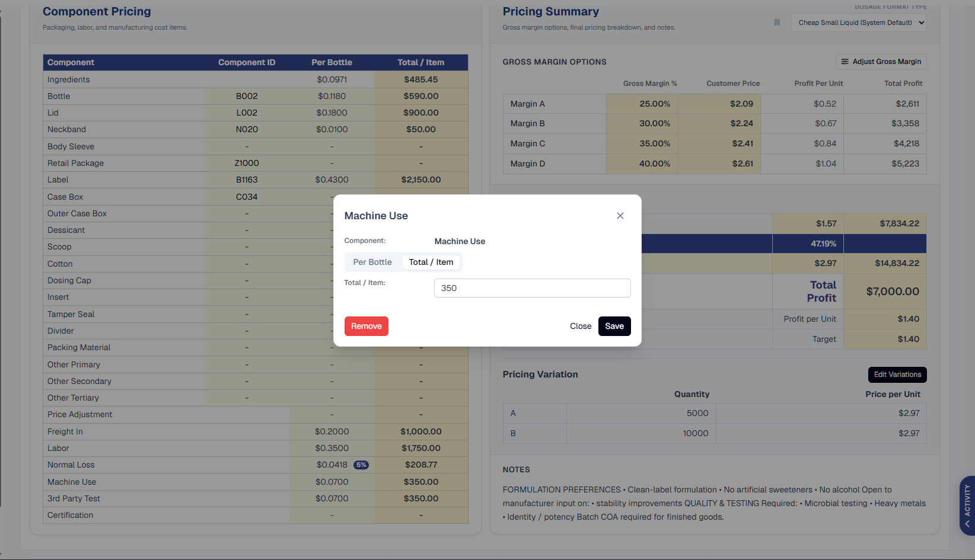This screenshot has height=560, width=975.
Task: Open the Dosage Format Type dropdown
Action: [858, 23]
